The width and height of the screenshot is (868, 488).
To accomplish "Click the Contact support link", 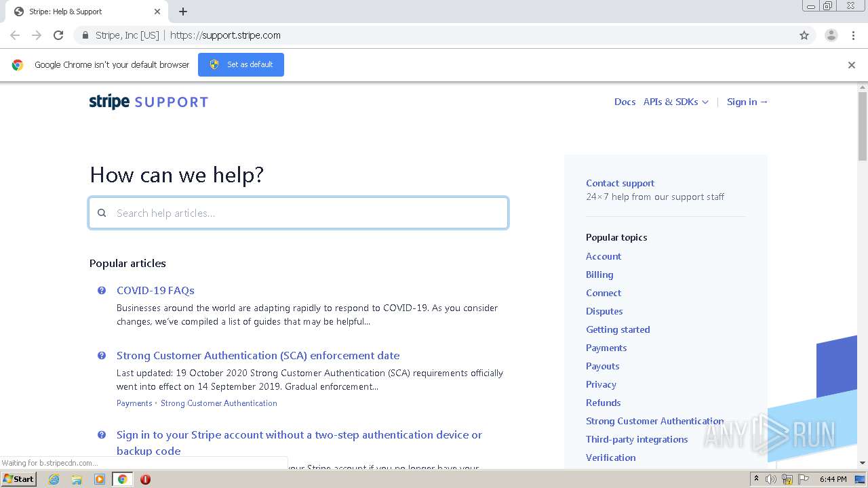I will tap(620, 183).
